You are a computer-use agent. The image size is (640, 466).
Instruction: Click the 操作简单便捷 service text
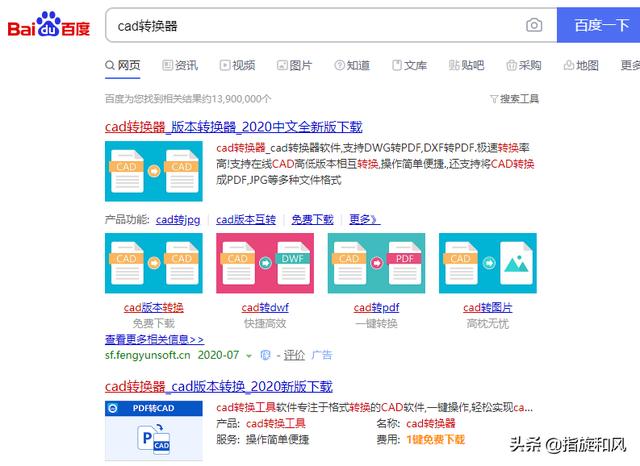tap(277, 439)
